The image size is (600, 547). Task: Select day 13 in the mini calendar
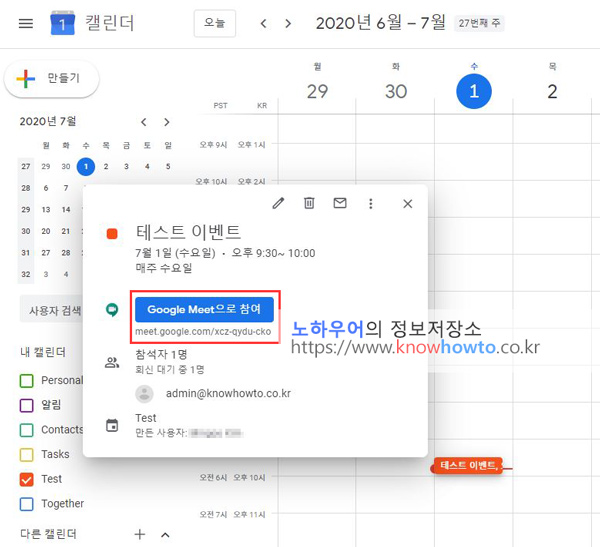[x=46, y=210]
